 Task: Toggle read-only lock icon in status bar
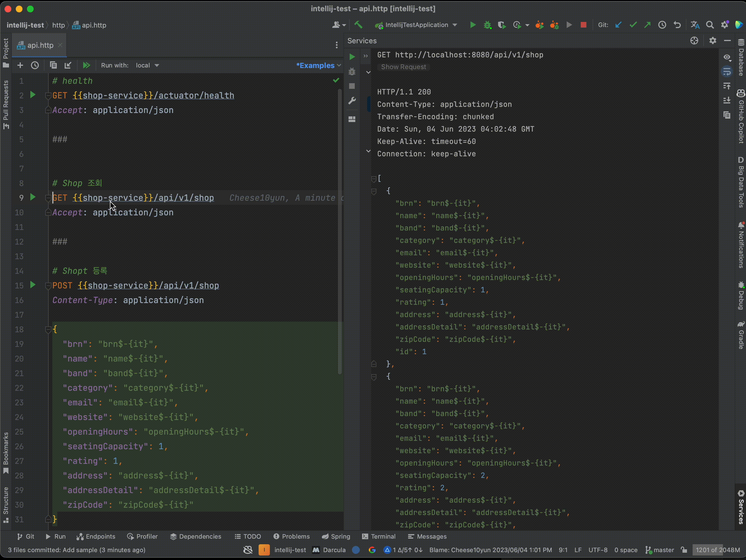point(684,550)
